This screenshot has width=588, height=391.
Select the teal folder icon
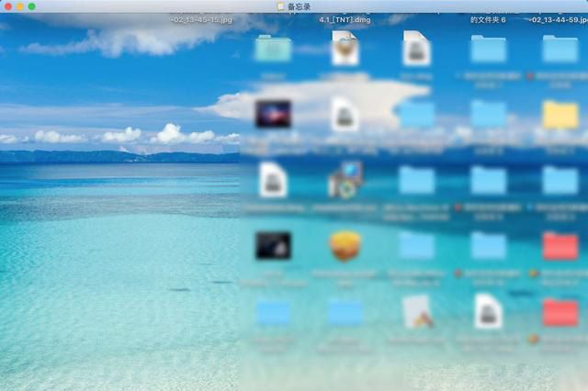click(x=273, y=49)
